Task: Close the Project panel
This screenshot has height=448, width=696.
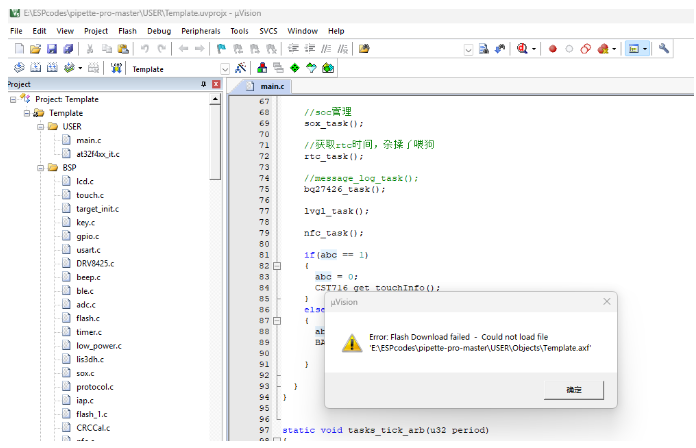Action: pyautogui.click(x=216, y=84)
